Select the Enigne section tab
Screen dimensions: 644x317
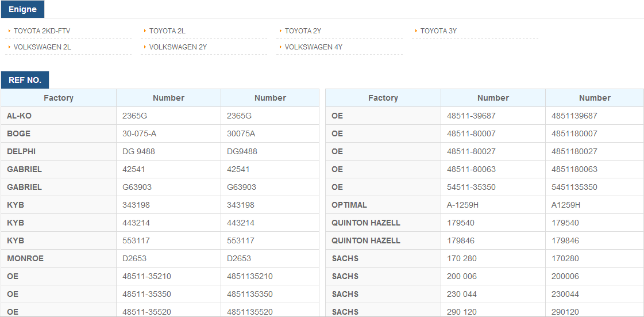pos(22,9)
